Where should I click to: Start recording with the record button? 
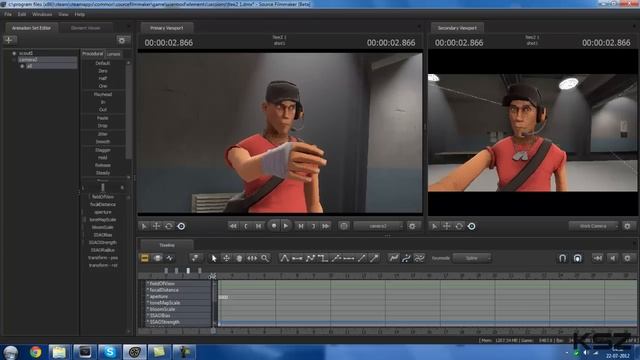click(x=273, y=226)
